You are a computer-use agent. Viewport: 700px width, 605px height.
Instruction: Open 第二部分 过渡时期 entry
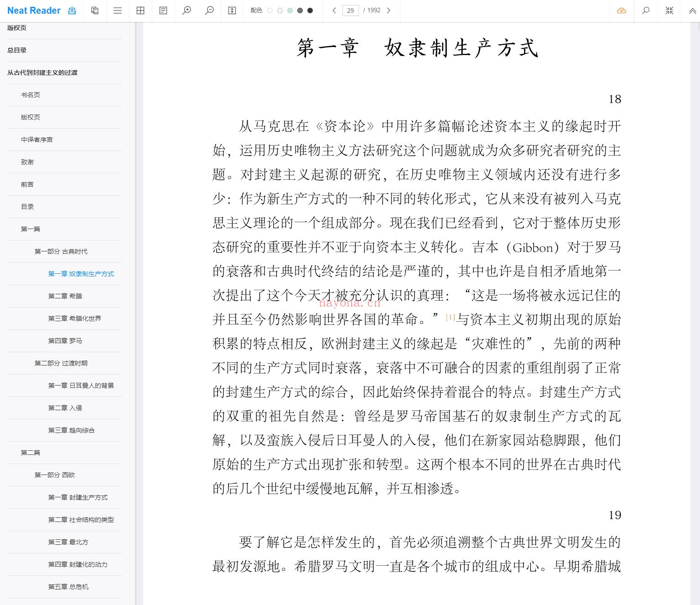(x=61, y=363)
